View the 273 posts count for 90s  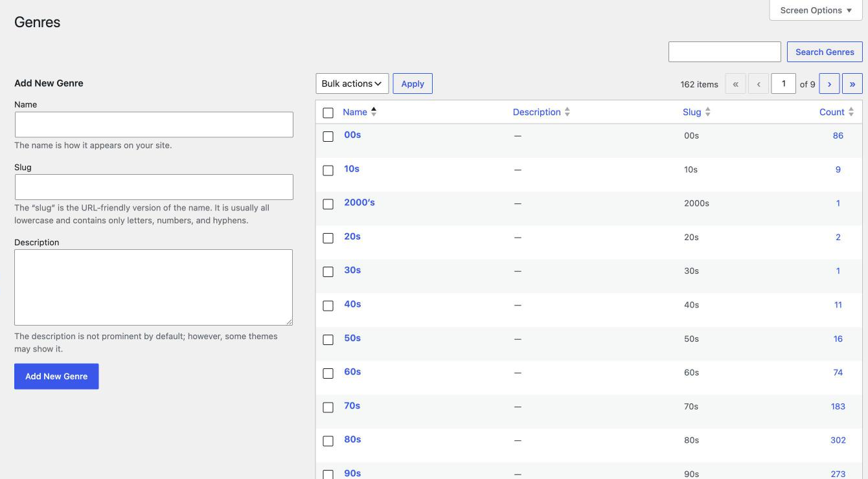click(x=838, y=474)
